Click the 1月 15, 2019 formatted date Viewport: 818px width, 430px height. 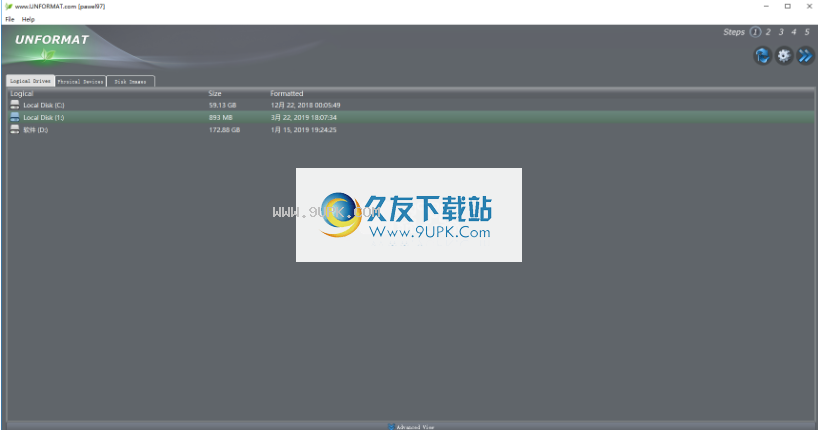coord(304,130)
